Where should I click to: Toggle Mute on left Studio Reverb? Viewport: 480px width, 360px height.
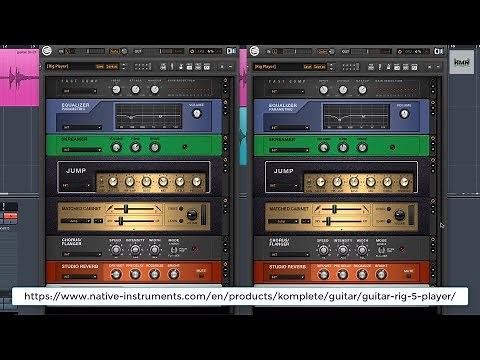tap(201, 276)
